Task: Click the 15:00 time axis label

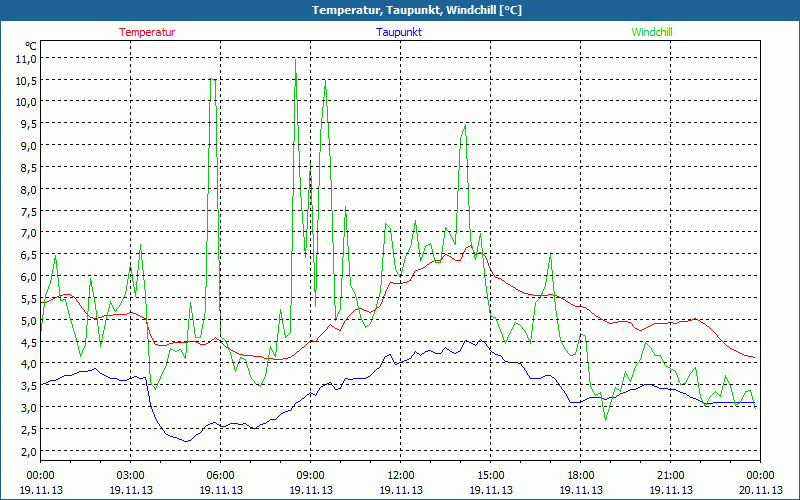Action: pyautogui.click(x=491, y=476)
